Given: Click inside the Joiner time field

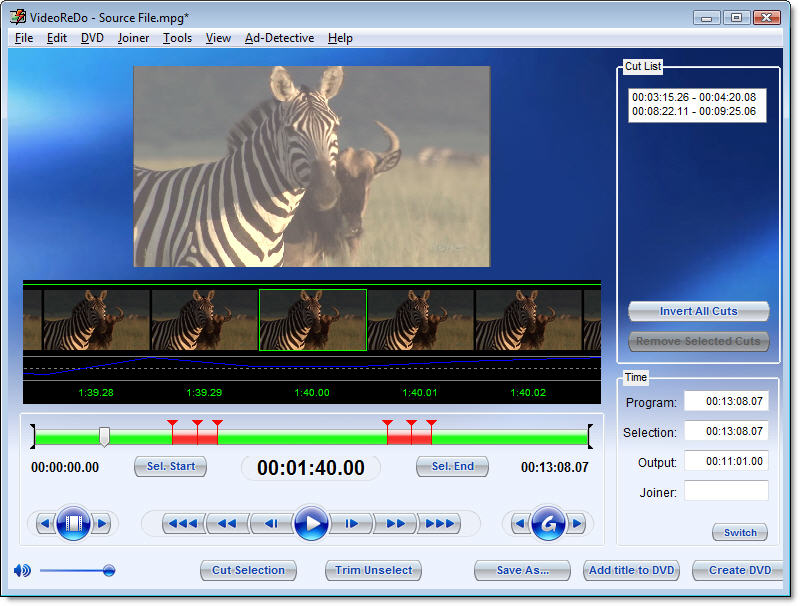Looking at the screenshot, I should [726, 491].
